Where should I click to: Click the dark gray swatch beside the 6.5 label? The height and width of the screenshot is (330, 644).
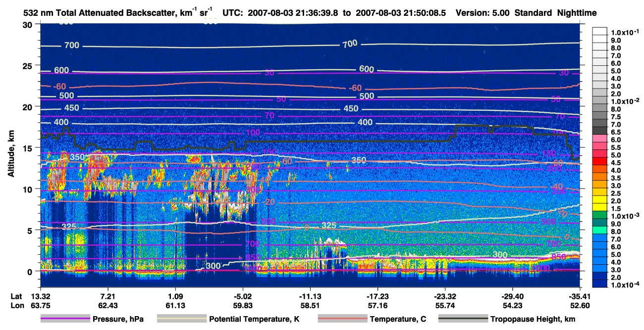599,131
